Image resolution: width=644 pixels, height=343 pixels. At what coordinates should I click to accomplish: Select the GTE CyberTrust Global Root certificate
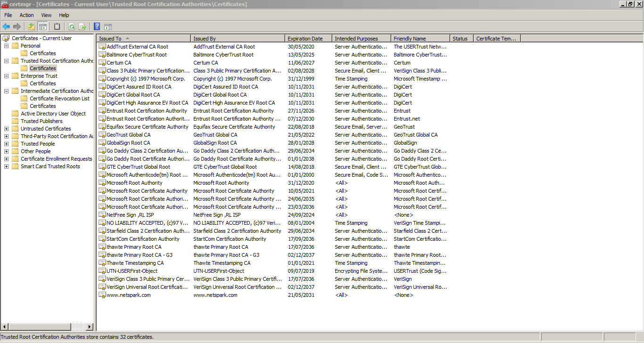pos(138,167)
